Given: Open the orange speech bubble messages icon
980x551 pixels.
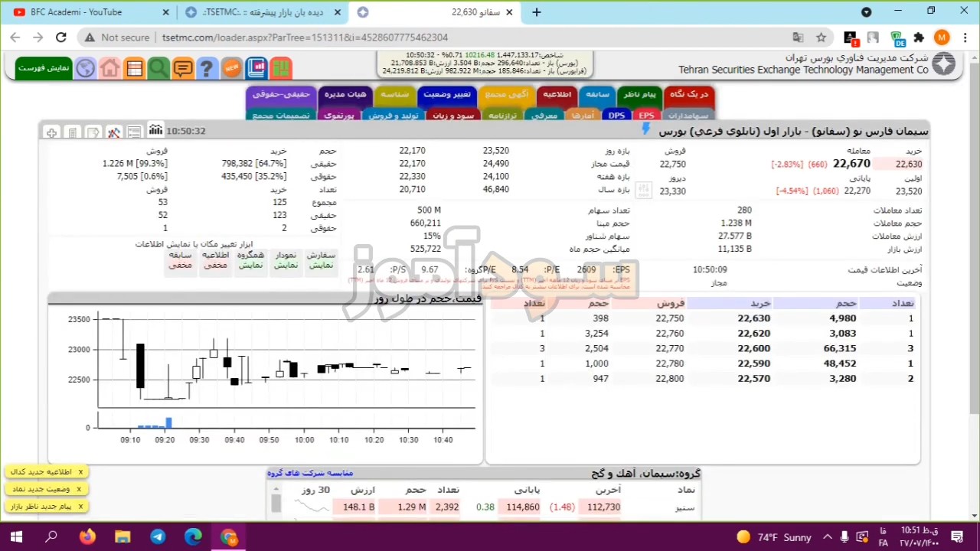Looking at the screenshot, I should pyautogui.click(x=183, y=68).
